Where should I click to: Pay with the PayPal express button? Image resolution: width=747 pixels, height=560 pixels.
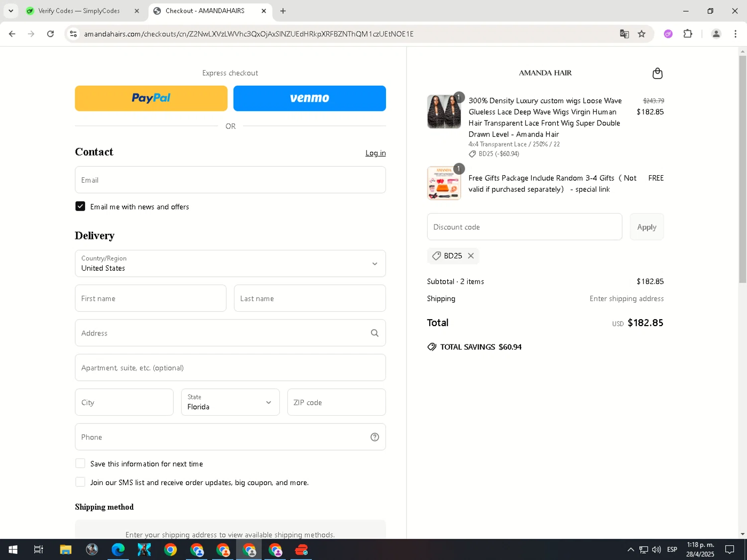pos(151,98)
